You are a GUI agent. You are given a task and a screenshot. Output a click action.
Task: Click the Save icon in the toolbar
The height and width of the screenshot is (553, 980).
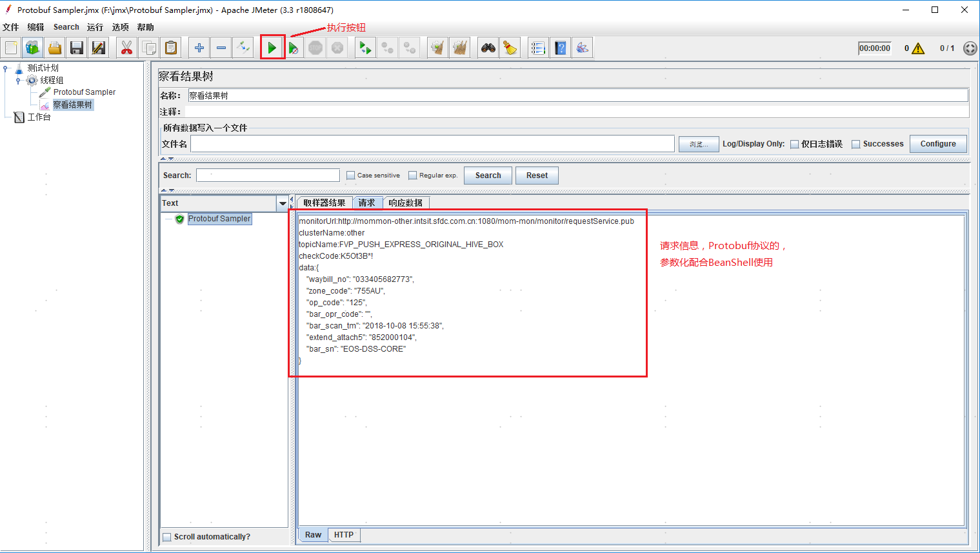[76, 47]
